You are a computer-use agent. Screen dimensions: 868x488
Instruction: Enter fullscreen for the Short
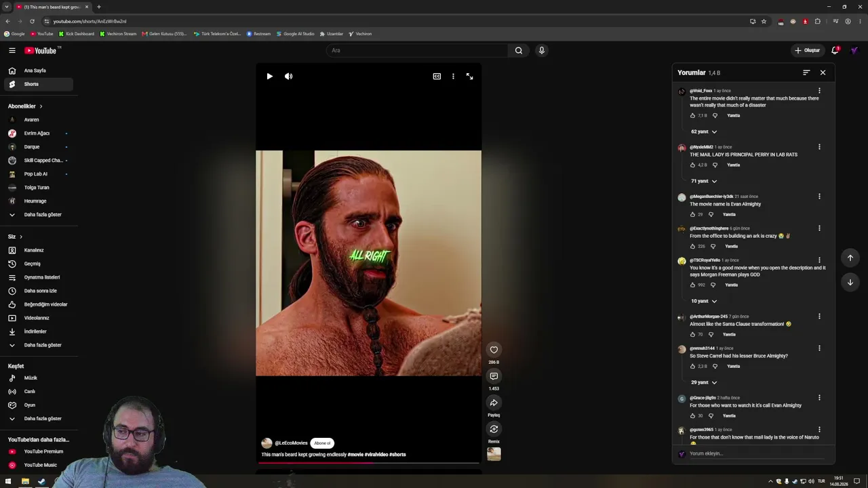pos(469,77)
